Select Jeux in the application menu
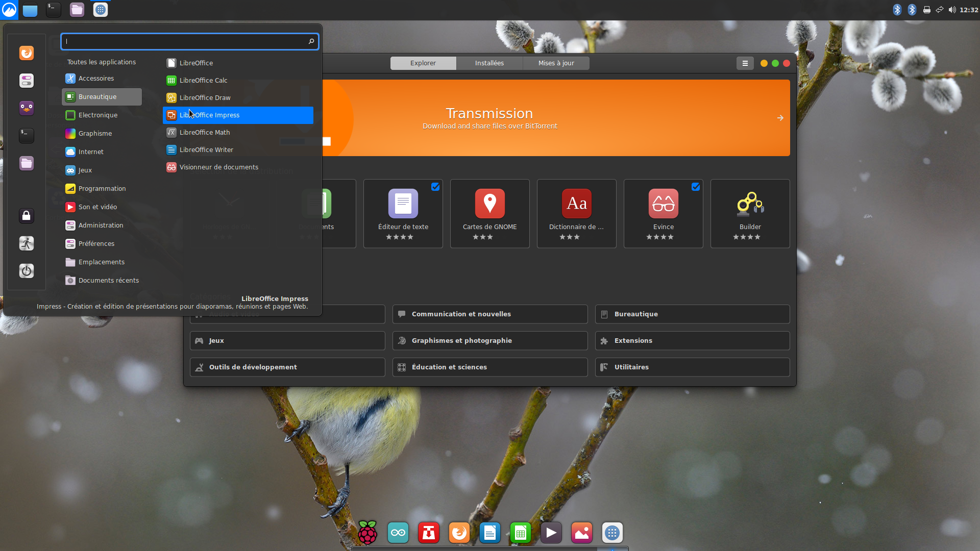The image size is (980, 551). coord(102,170)
